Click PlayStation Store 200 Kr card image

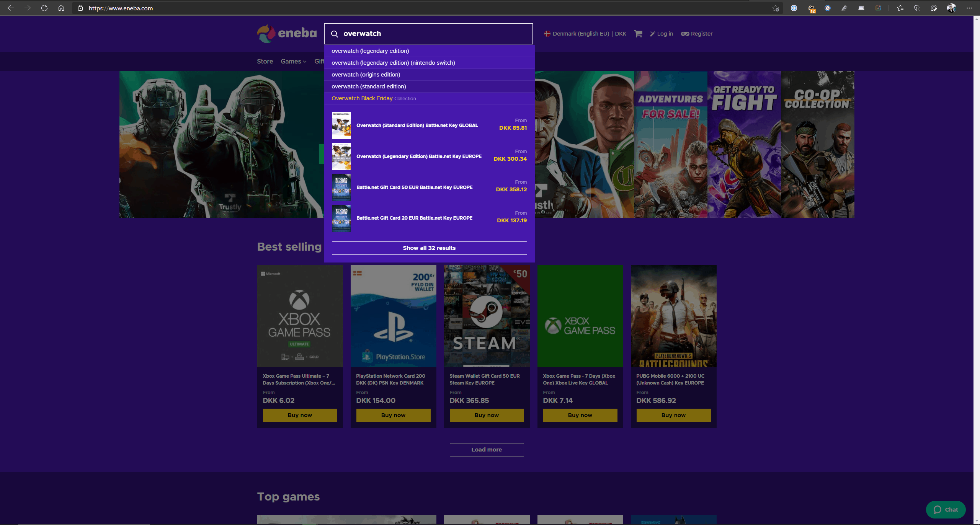tap(393, 316)
